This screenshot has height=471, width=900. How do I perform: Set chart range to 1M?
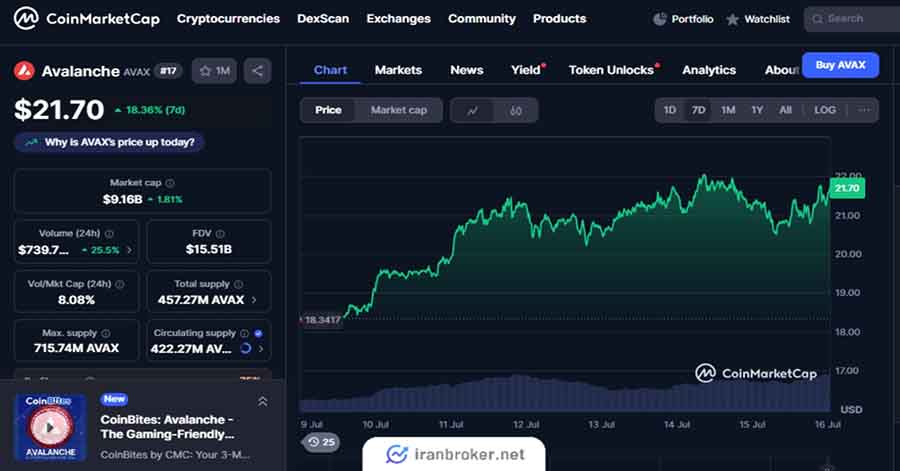pos(728,110)
